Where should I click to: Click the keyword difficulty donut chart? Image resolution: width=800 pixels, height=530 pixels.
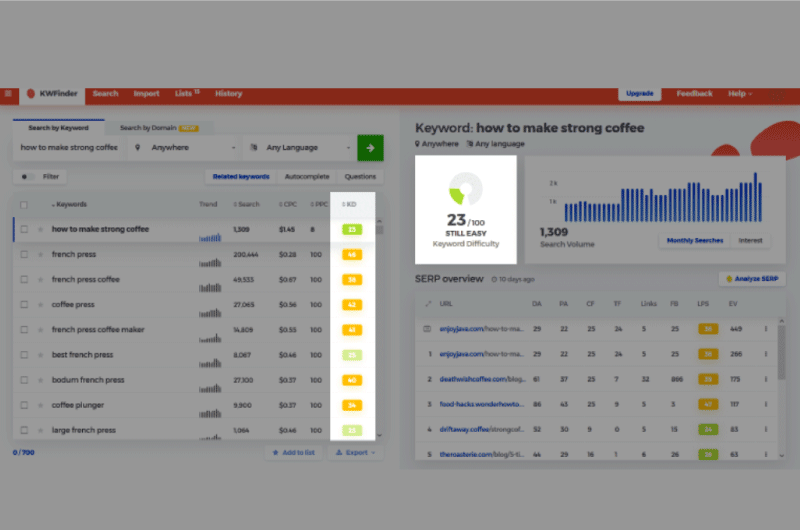[465, 189]
